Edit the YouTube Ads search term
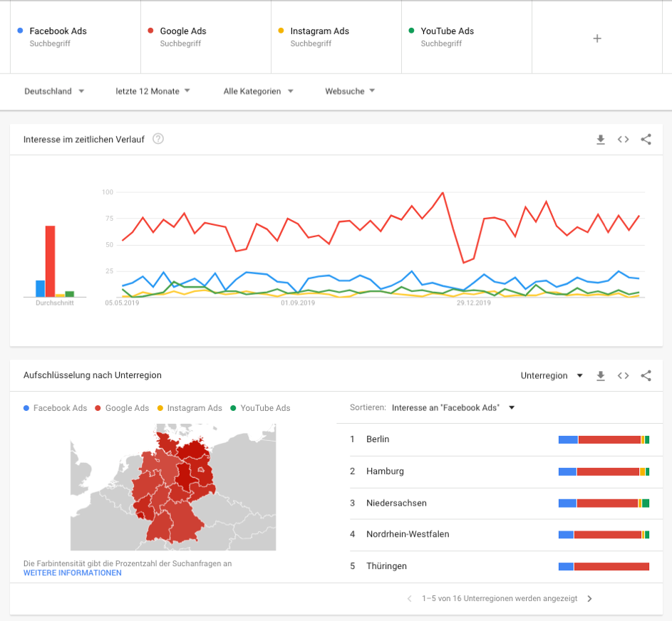Screen dimensions: 672x621 pos(467,37)
